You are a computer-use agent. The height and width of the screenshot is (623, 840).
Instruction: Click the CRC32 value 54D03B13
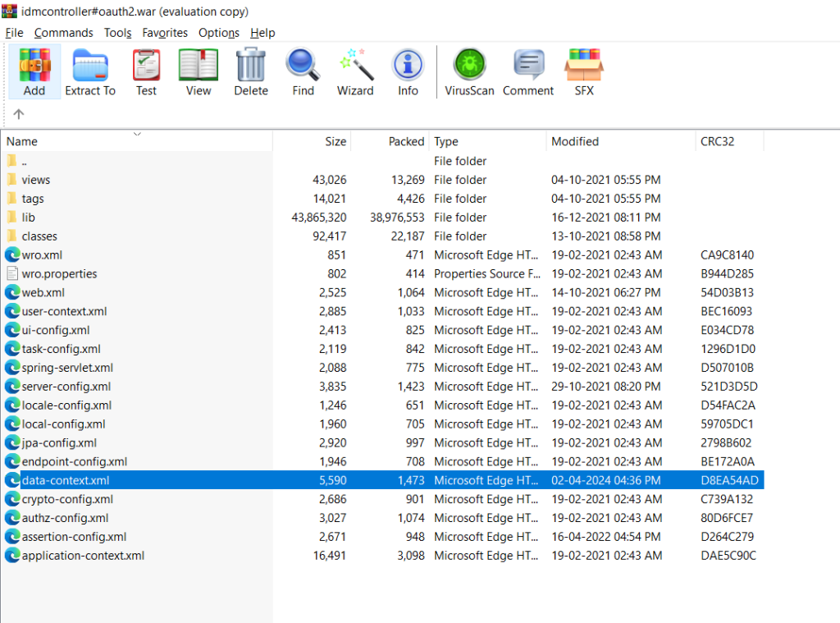[727, 292]
